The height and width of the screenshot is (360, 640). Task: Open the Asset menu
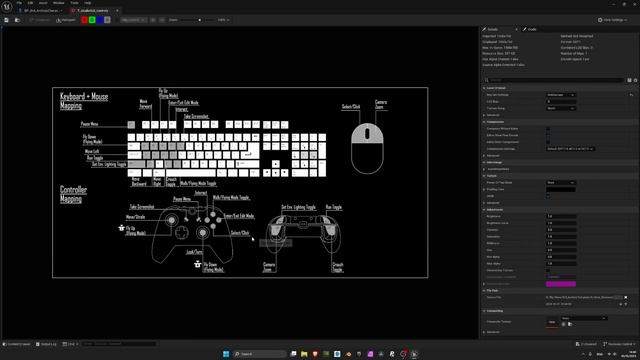[x=43, y=3]
